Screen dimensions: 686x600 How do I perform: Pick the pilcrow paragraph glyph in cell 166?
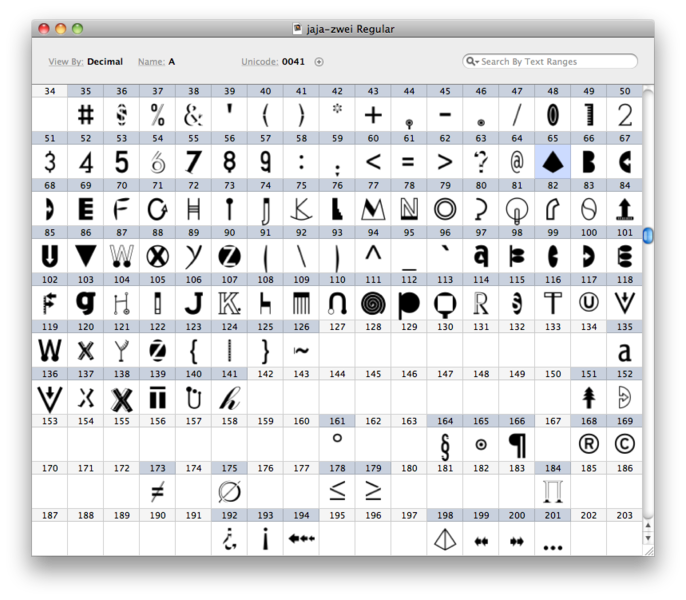coord(517,444)
